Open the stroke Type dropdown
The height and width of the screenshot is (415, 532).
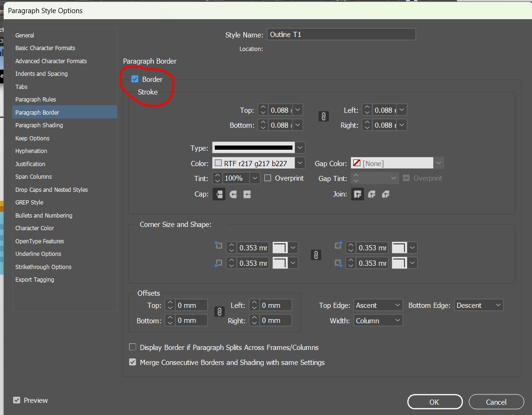click(x=300, y=147)
